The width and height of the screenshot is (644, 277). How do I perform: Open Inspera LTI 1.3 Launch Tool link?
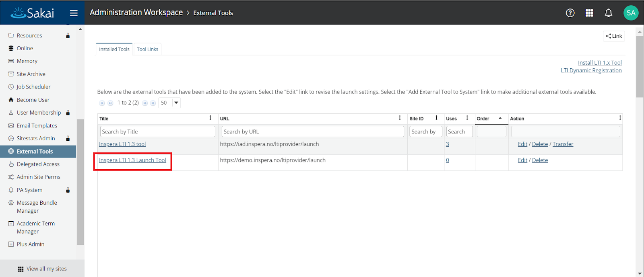132,160
